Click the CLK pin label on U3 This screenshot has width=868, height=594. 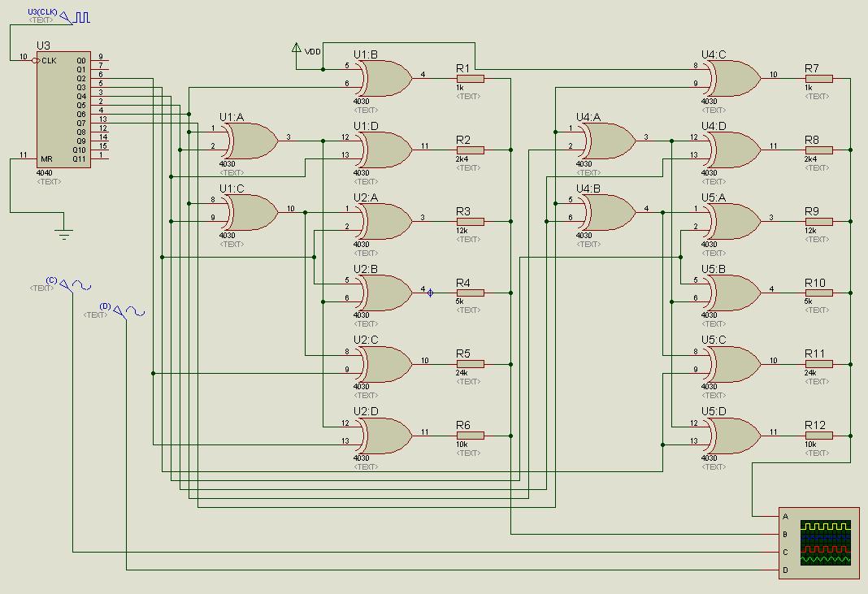[49, 60]
